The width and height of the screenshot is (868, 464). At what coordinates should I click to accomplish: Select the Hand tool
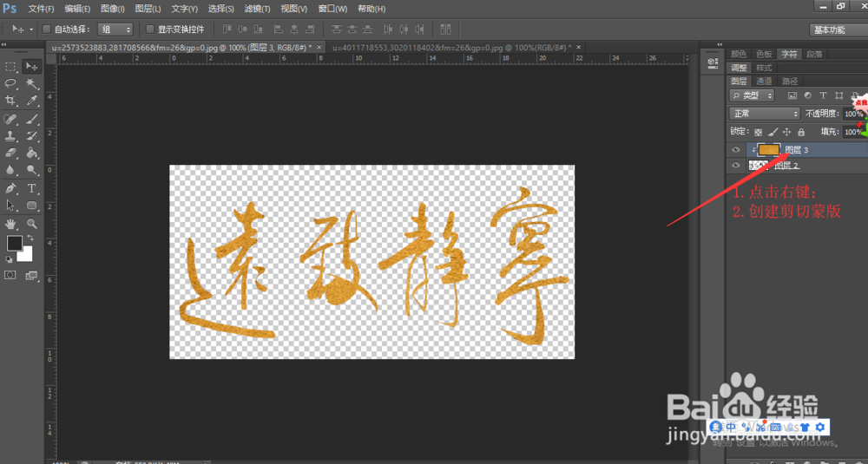coord(10,224)
